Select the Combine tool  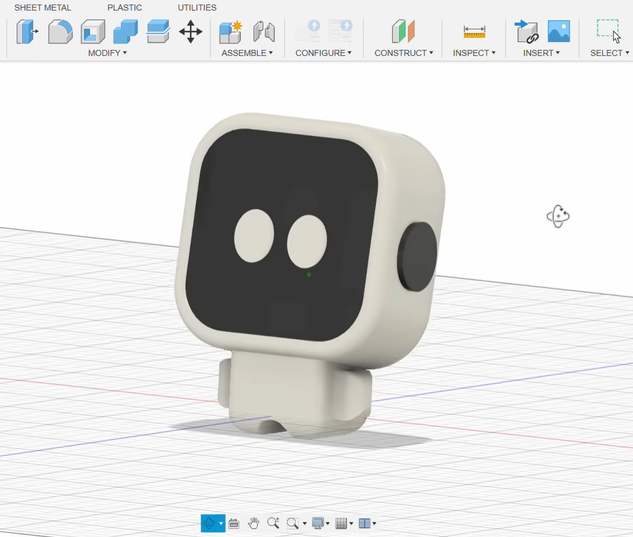point(126,31)
